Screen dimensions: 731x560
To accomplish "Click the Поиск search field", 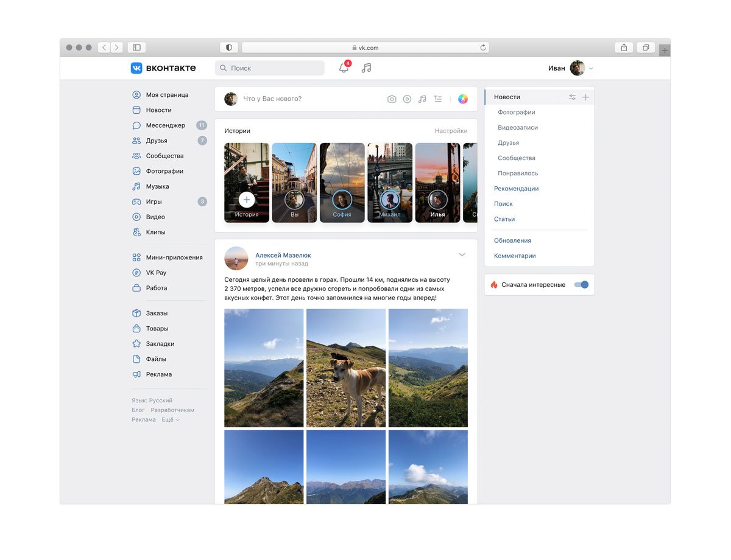I will pos(270,68).
